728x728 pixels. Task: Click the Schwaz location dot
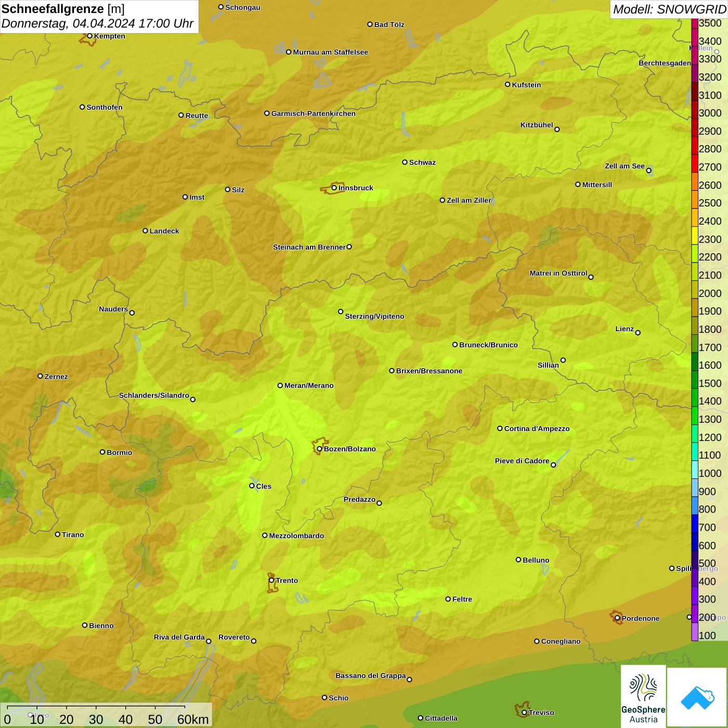pyautogui.click(x=405, y=162)
